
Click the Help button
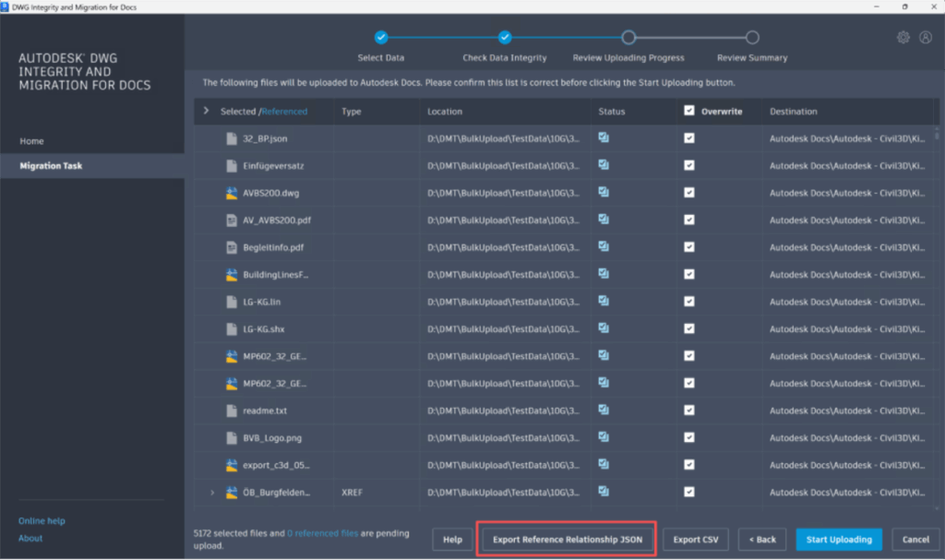click(x=452, y=540)
